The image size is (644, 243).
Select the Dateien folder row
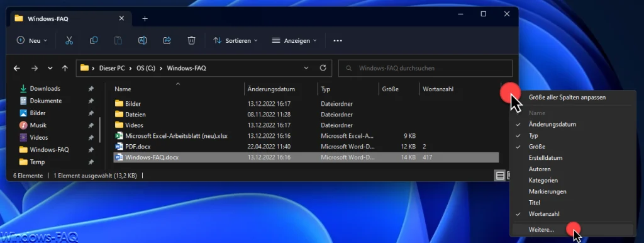pos(306,115)
